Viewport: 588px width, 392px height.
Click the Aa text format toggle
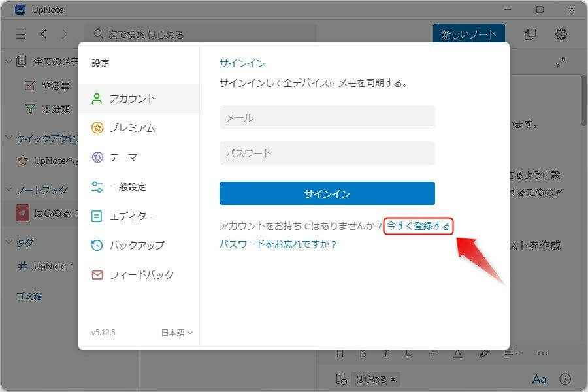pyautogui.click(x=539, y=379)
